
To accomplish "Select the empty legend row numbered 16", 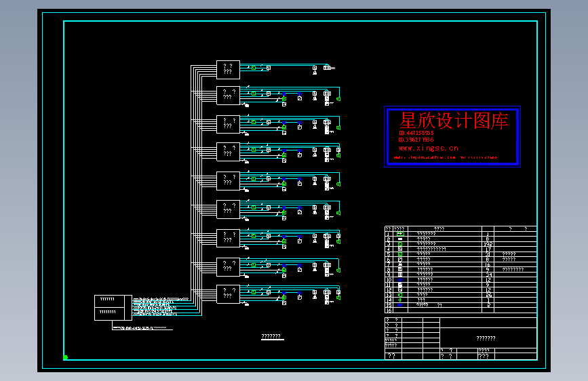I will pos(461,310).
